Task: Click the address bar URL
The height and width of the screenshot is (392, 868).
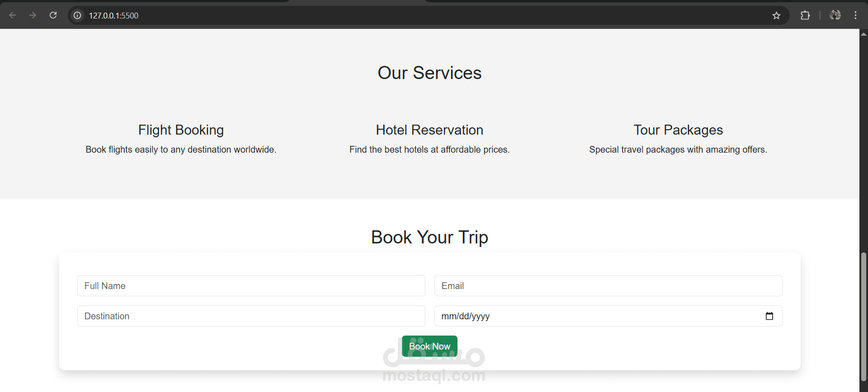Action: [x=113, y=15]
